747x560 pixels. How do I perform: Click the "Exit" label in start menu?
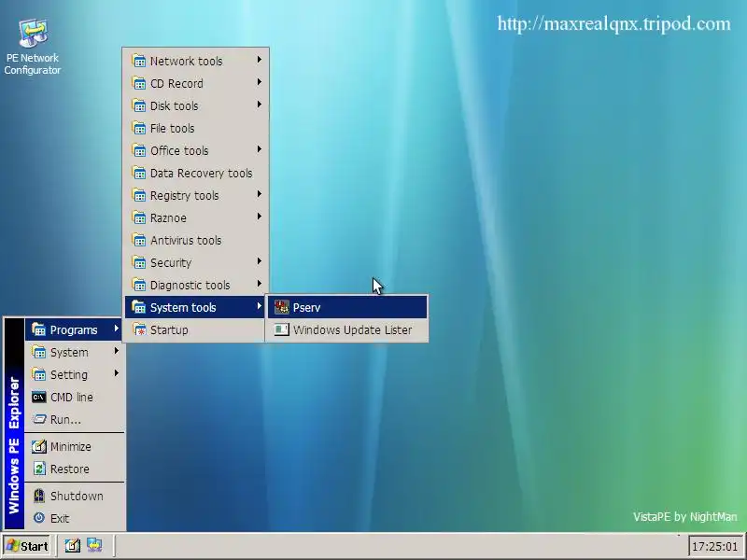60,518
